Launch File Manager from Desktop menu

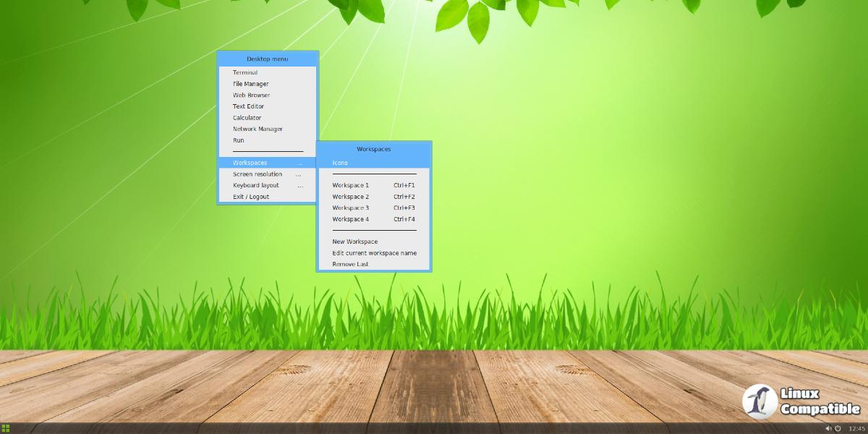click(250, 84)
